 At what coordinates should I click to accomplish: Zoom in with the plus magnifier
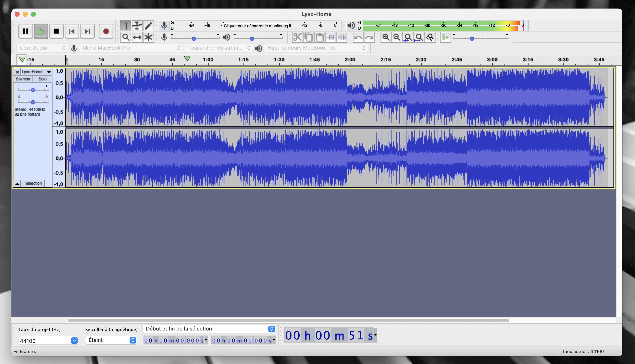(386, 37)
